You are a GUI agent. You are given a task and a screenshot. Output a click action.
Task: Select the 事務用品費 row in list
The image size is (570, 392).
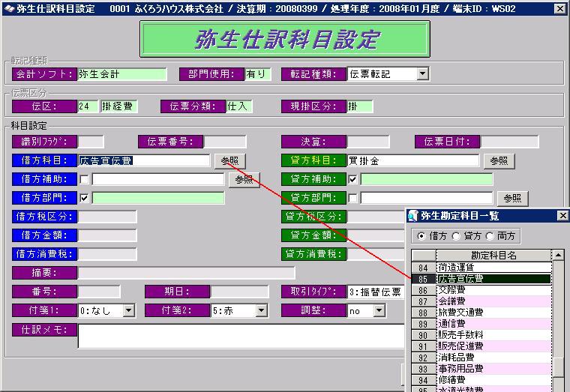pyautogui.click(x=493, y=369)
